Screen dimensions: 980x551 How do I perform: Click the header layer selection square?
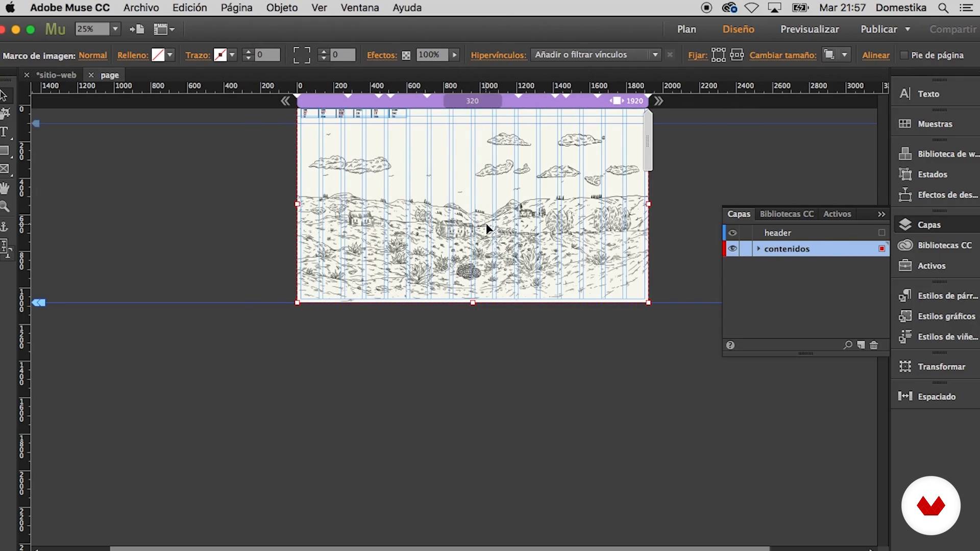[x=881, y=233]
